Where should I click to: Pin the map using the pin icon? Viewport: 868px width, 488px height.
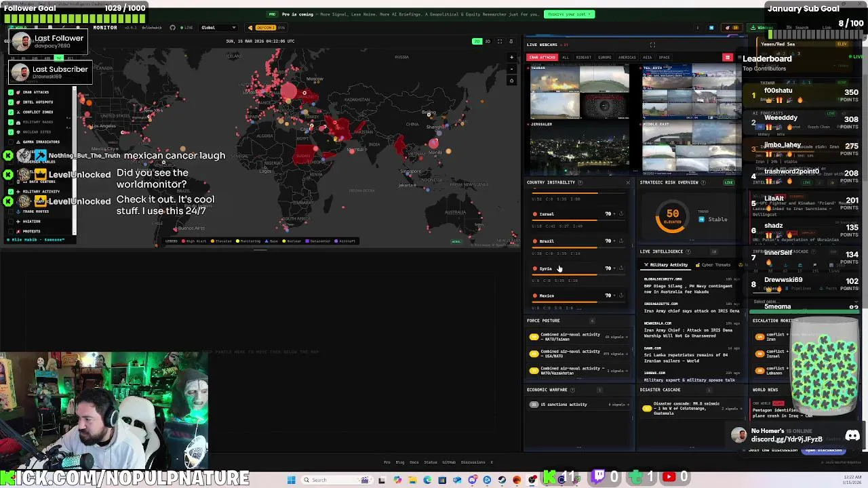[x=512, y=41]
